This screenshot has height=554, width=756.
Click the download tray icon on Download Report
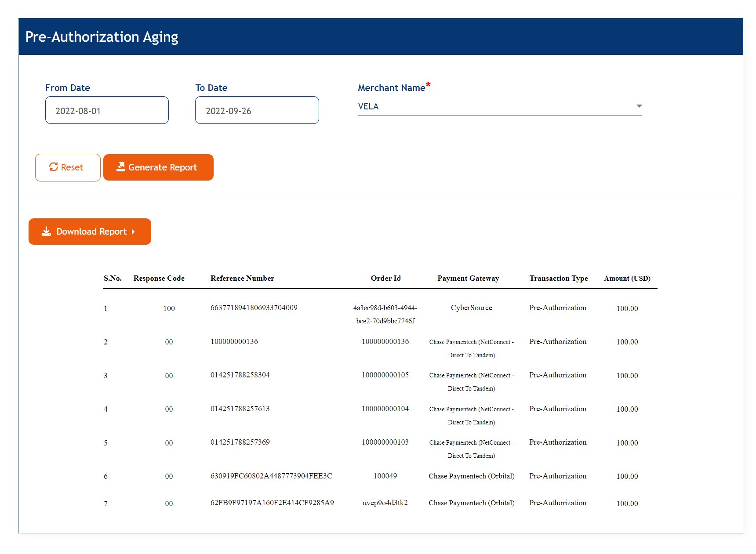point(46,232)
